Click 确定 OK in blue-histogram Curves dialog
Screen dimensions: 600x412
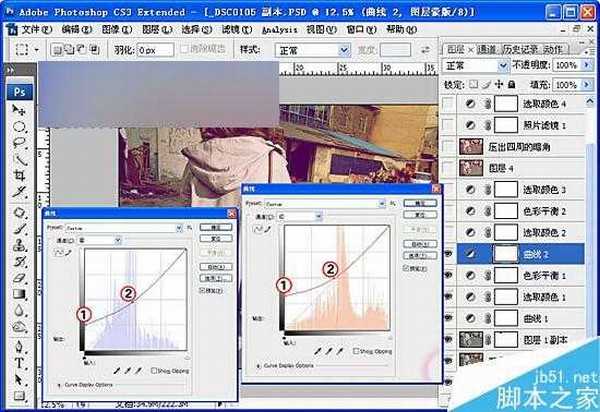[216, 227]
